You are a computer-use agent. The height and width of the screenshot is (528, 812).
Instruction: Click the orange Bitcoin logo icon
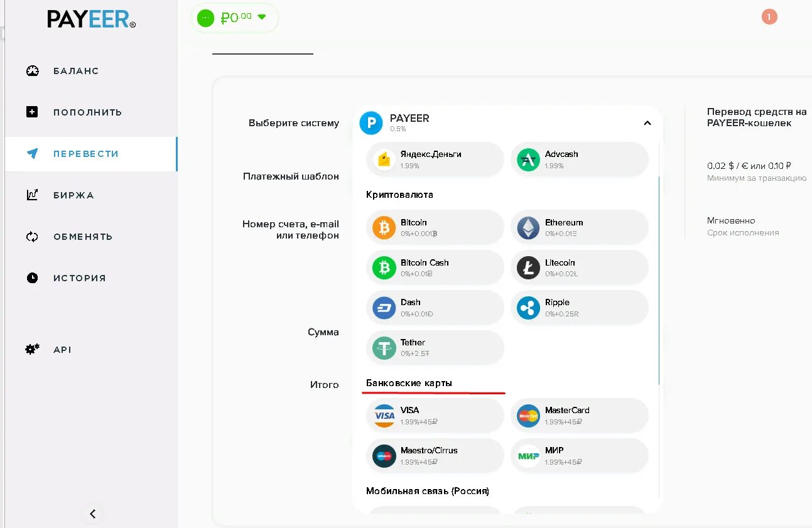pos(384,227)
